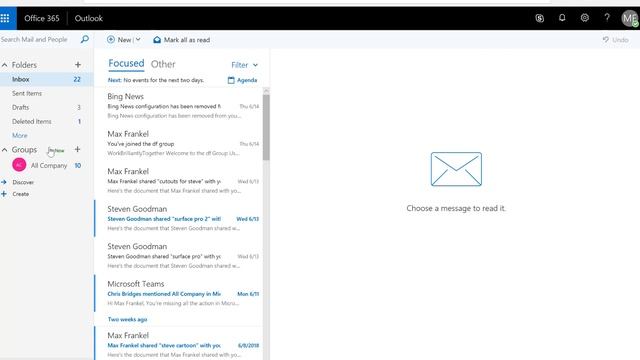Screen dimensions: 640x360
Task: Open Steven Goodman's surface pro email
Action: click(x=178, y=256)
